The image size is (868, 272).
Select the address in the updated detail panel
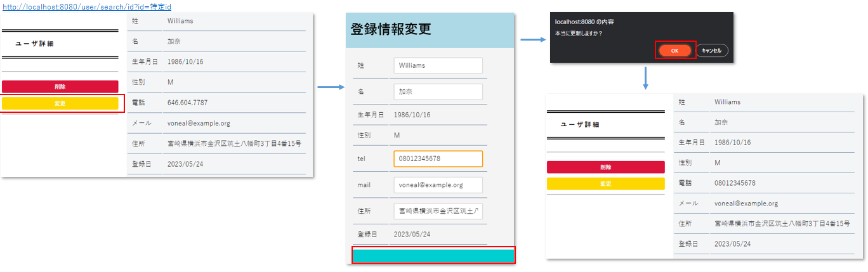781,224
